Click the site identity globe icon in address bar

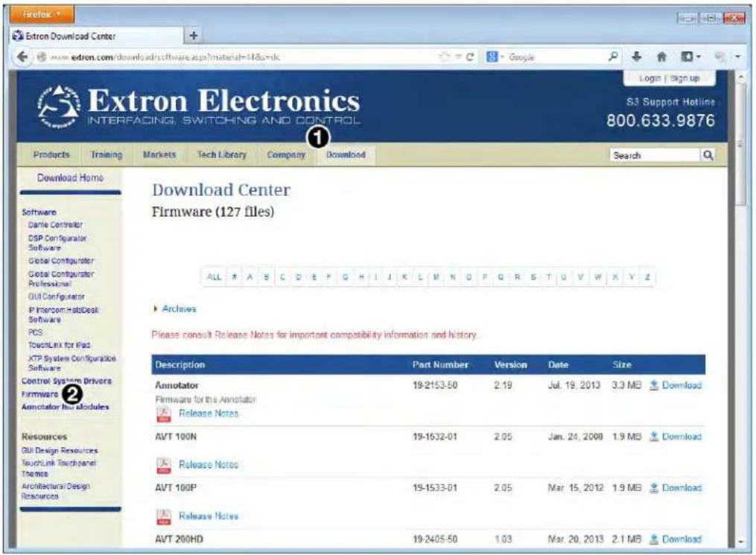(x=42, y=57)
